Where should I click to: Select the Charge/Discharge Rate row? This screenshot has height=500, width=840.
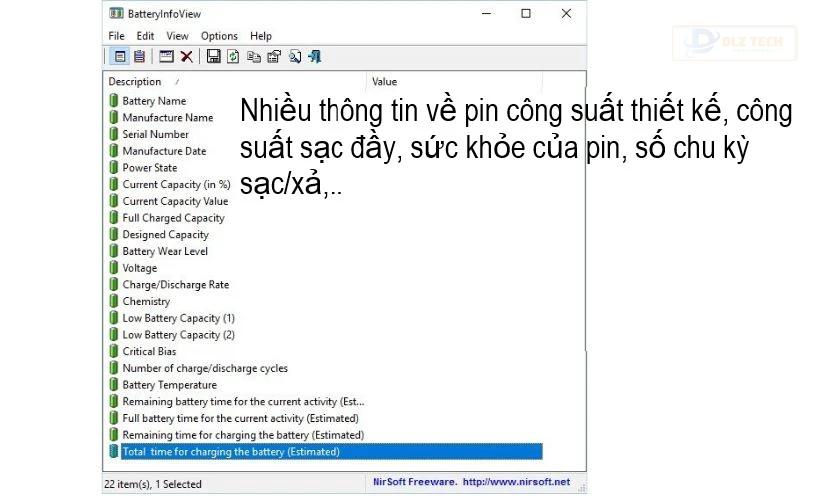pos(176,285)
